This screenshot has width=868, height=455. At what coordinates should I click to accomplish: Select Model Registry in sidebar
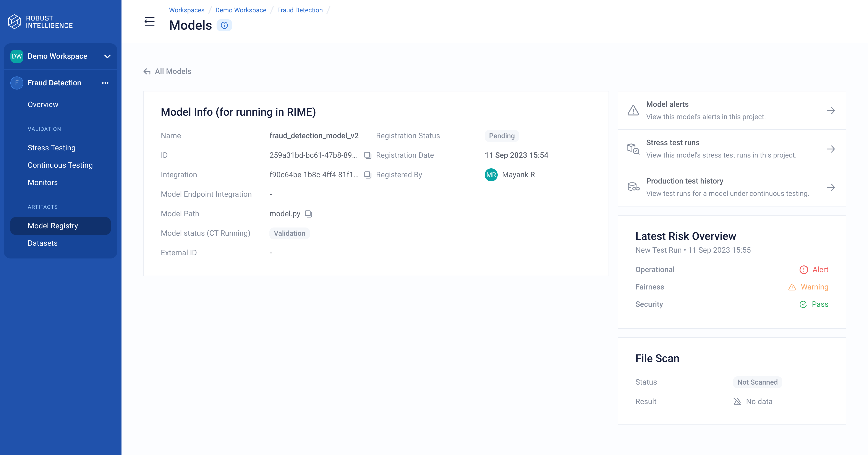[60, 226]
